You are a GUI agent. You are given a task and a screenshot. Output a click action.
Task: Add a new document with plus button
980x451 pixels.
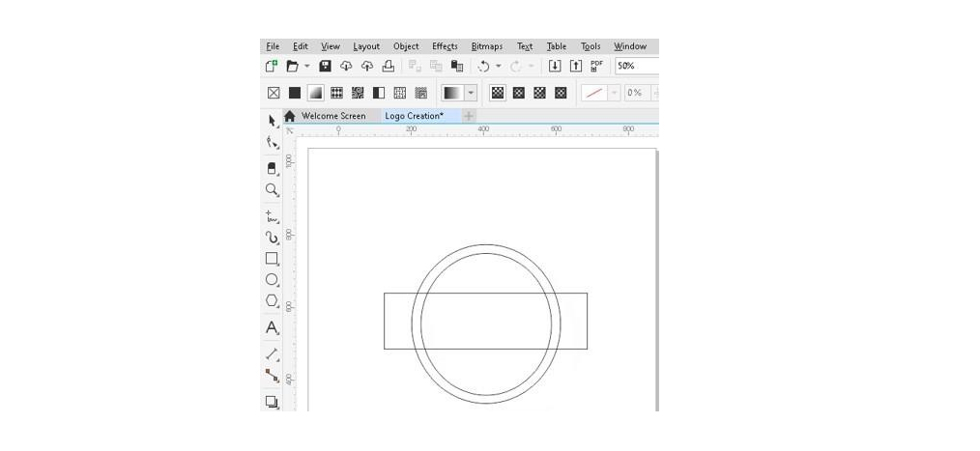click(x=470, y=116)
